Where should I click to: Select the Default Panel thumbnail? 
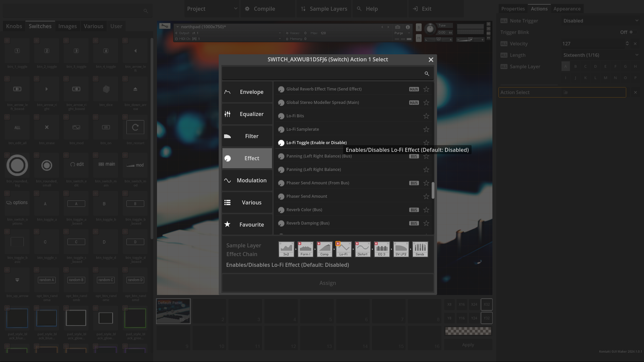pos(173,311)
